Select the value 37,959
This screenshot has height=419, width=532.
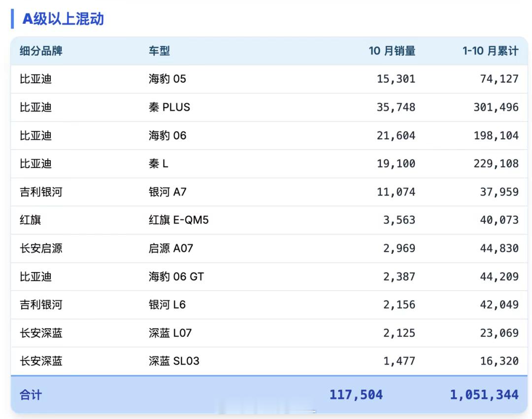tap(499, 192)
